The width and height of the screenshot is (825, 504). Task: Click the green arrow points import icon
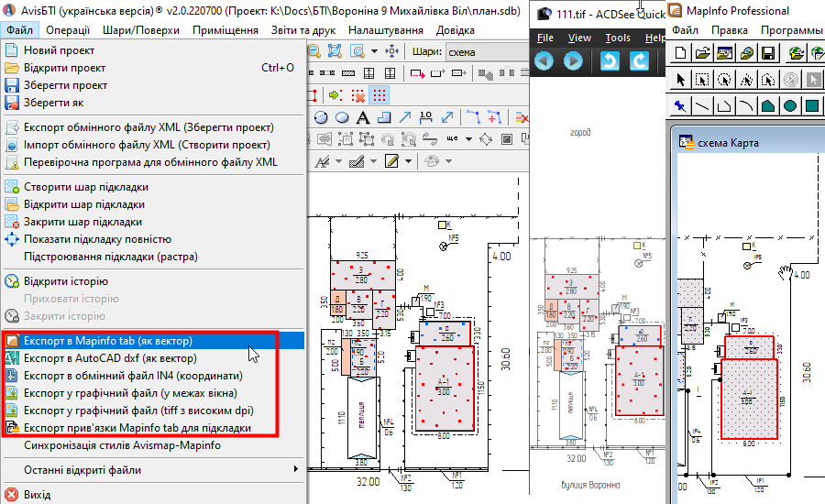coord(335,95)
